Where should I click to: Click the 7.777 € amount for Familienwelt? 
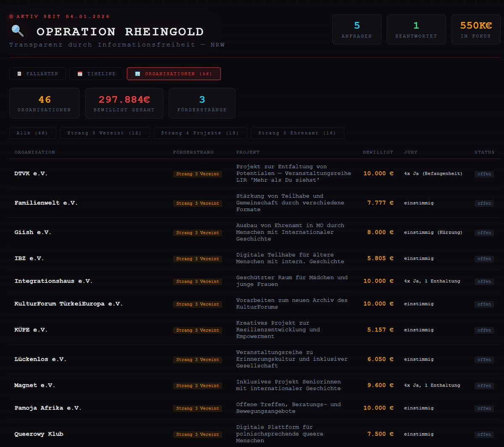click(381, 203)
